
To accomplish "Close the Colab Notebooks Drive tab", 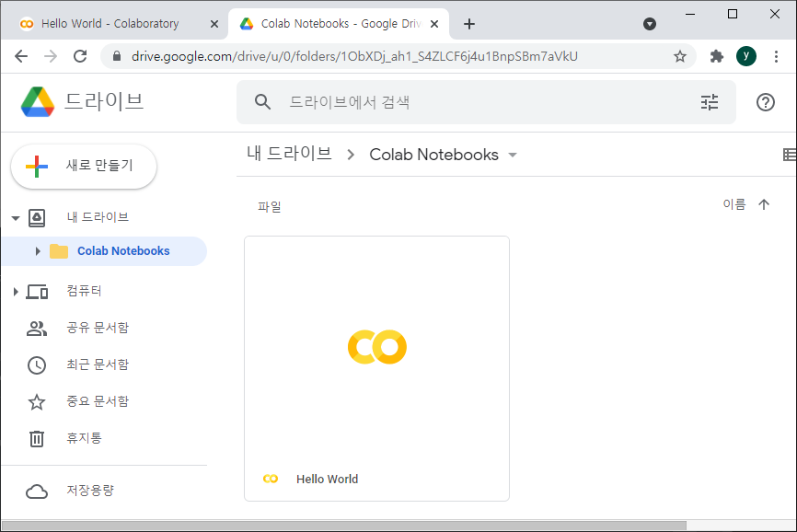I will tap(434, 24).
